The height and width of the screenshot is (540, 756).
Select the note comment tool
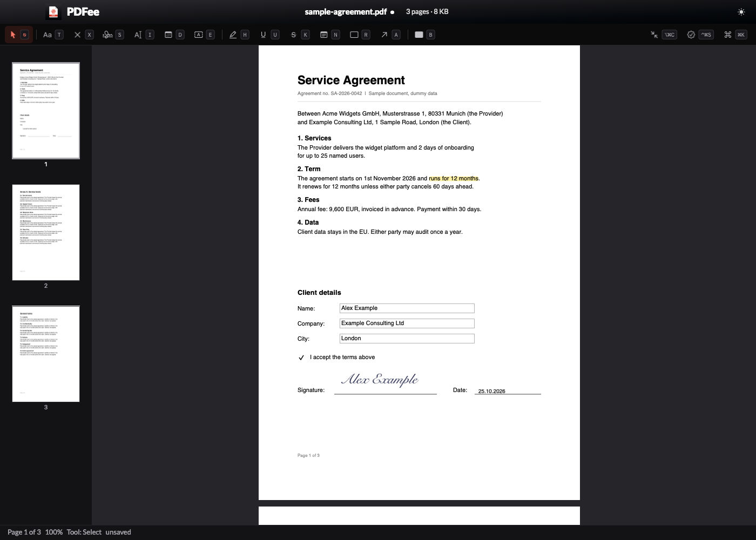pos(329,35)
